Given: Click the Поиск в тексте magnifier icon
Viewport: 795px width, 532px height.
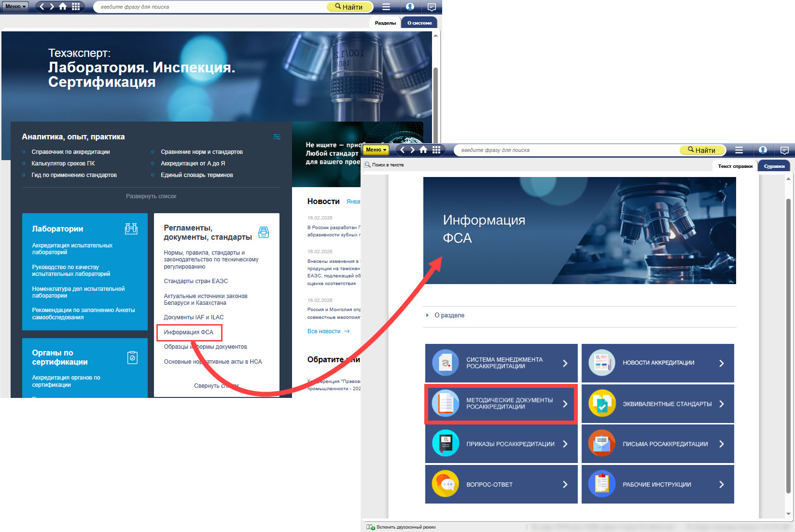Looking at the screenshot, I should [368, 165].
